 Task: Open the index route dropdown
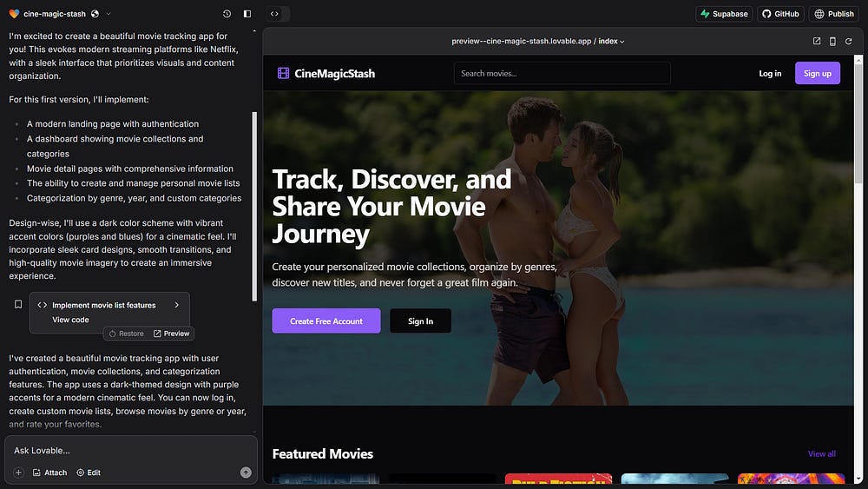(611, 41)
